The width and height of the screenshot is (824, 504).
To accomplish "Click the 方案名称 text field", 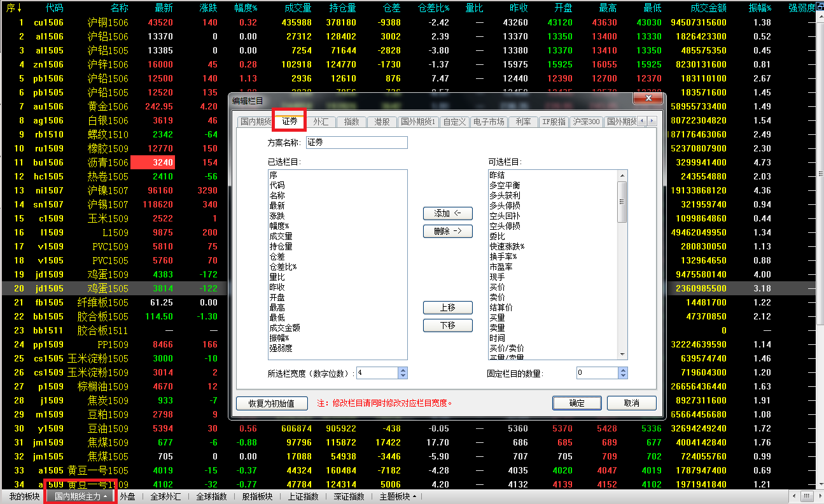I will pos(356,143).
